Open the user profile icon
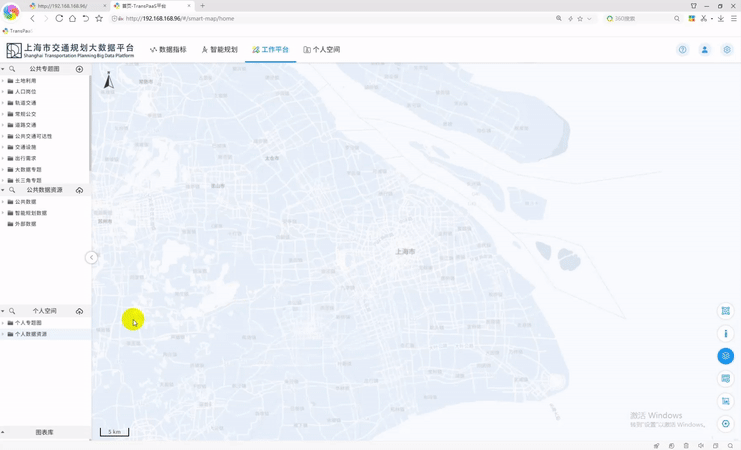The width and height of the screenshot is (741, 450). (x=705, y=50)
